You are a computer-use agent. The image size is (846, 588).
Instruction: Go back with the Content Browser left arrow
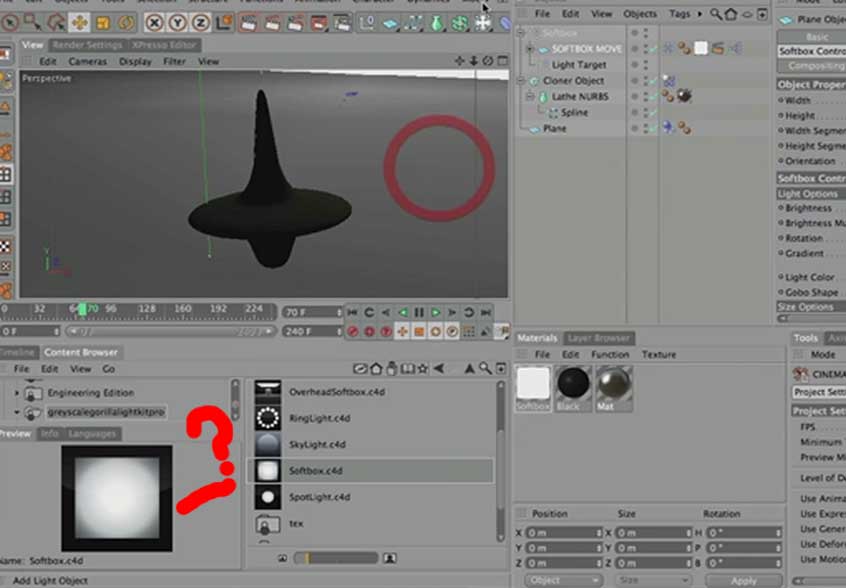[x=439, y=369]
